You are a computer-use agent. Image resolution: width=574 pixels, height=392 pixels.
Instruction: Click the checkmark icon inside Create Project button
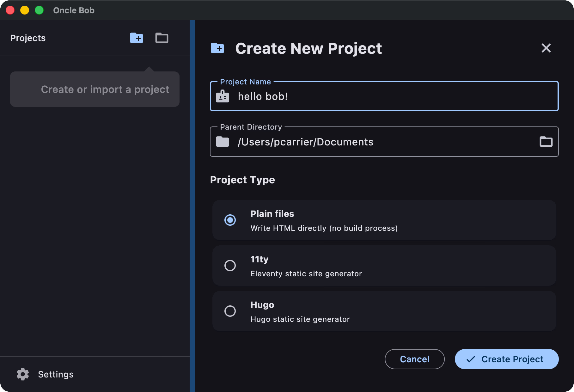(471, 359)
